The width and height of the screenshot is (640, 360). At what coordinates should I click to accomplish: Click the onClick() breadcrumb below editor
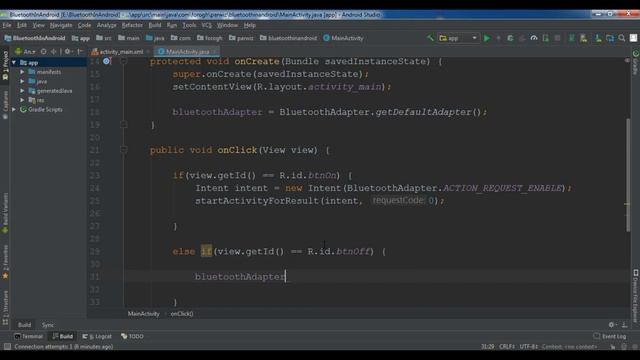coord(182,314)
